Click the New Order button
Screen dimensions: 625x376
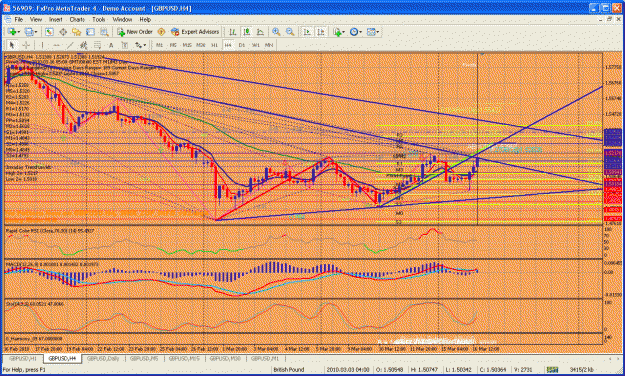[135, 32]
